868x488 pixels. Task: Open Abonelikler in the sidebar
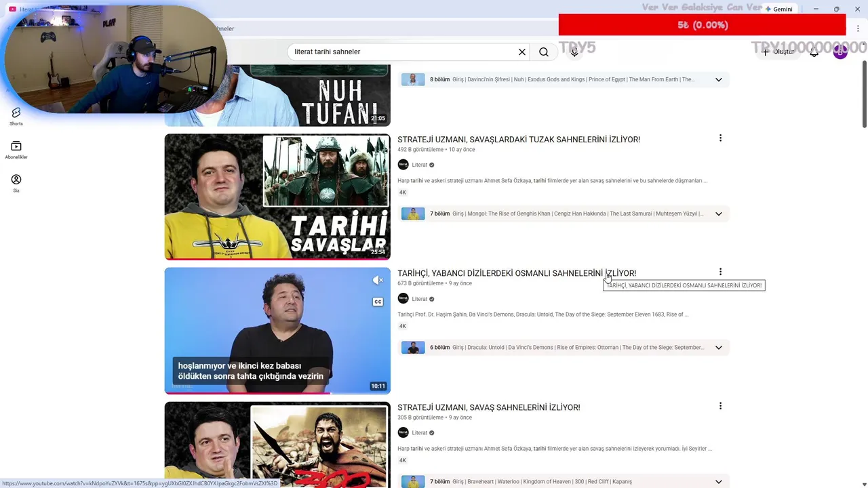tap(16, 150)
